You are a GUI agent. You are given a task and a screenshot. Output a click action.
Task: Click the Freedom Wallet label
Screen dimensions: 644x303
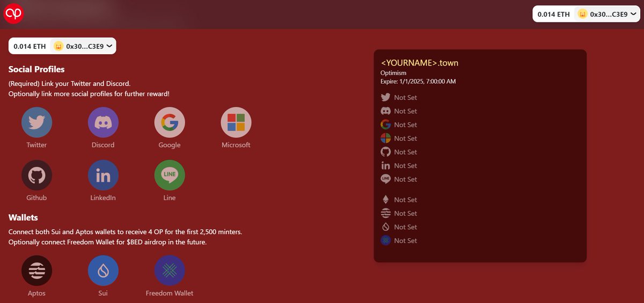tap(170, 293)
